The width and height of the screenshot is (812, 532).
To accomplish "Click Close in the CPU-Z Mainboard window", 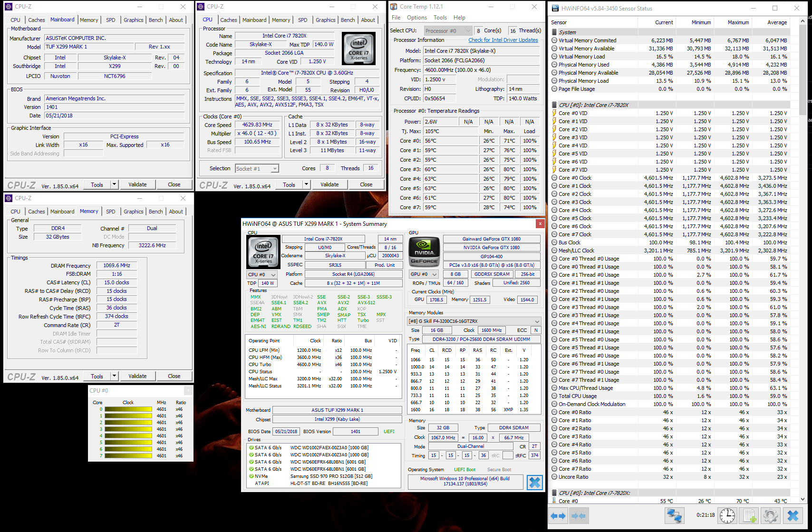I will (174, 184).
